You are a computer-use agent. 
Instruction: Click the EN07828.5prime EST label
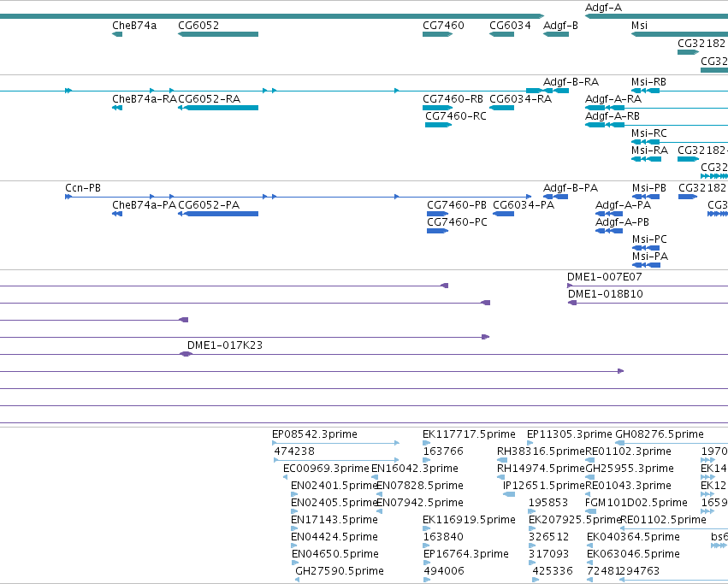pos(420,486)
